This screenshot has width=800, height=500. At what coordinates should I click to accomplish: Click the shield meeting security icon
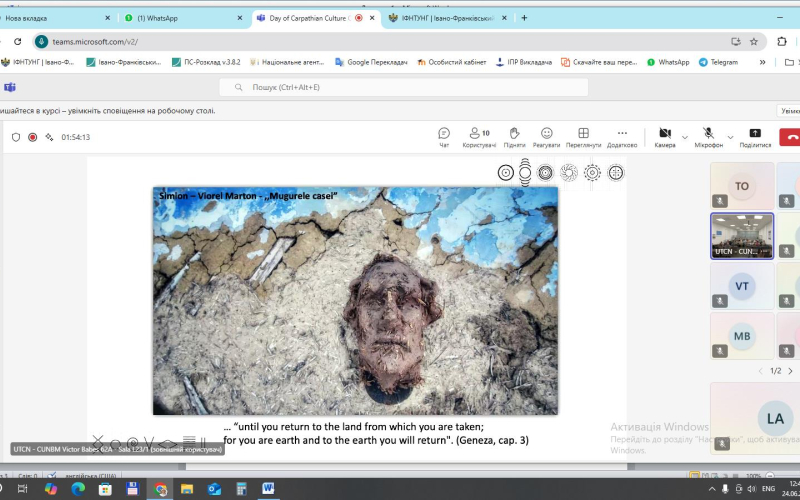click(16, 137)
